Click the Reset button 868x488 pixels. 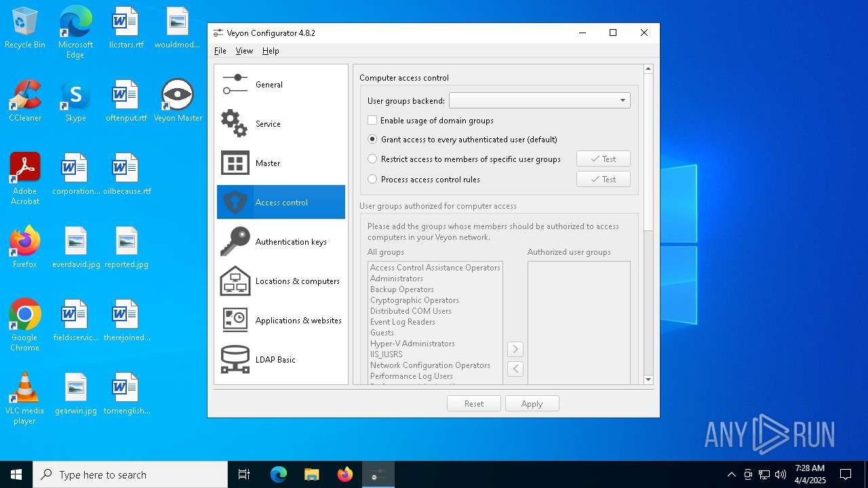(474, 404)
